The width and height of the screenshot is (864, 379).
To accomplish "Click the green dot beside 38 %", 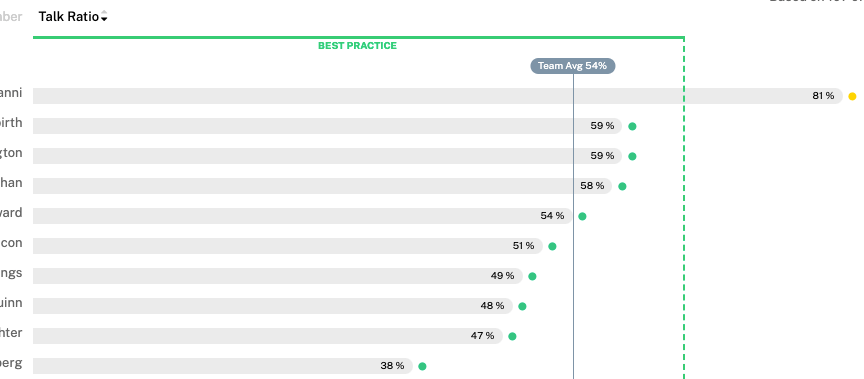I will [x=422, y=366].
